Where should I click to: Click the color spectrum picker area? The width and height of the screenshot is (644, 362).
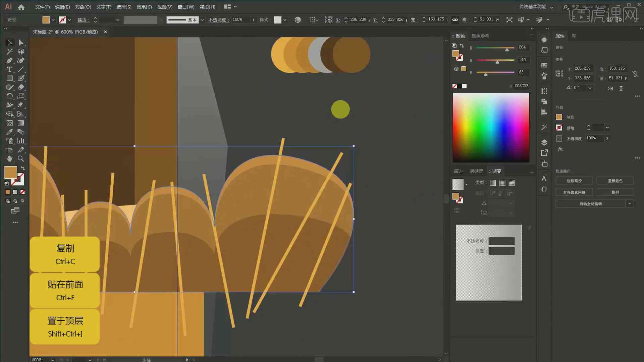[x=491, y=127]
